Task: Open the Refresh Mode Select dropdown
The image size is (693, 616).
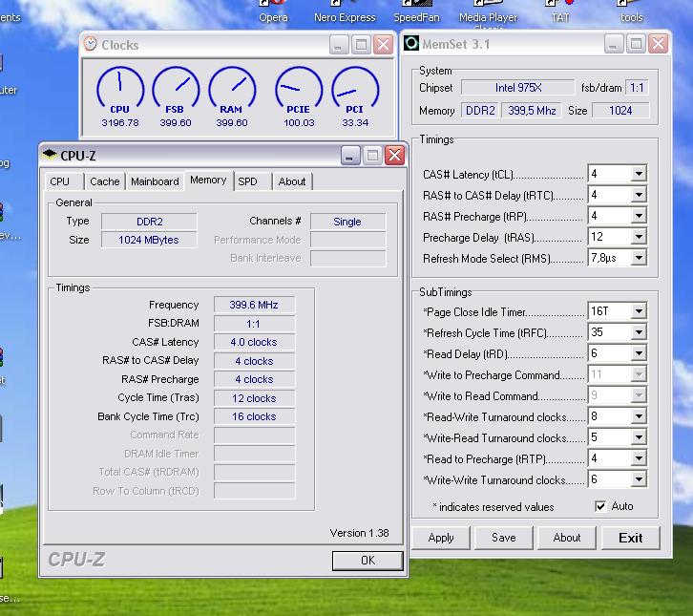Action: pyautogui.click(x=640, y=258)
